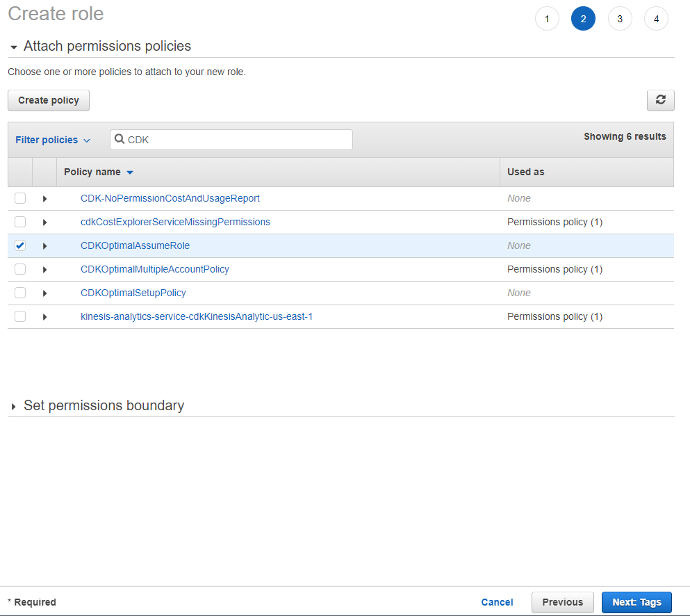Jump to wizard step 3
690x616 pixels.
point(620,19)
